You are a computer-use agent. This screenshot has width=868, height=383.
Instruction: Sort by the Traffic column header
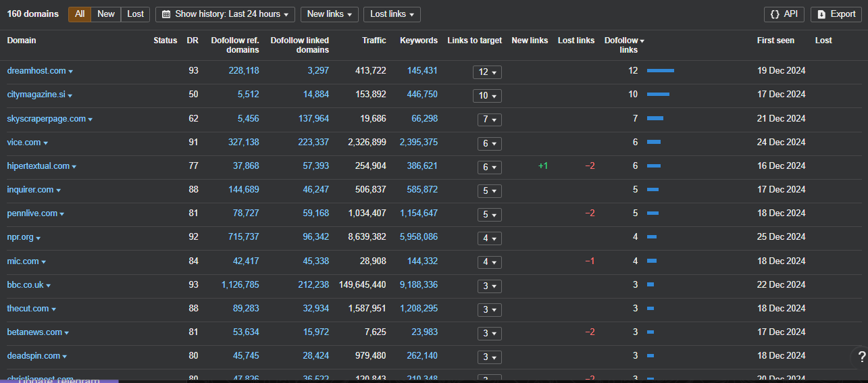[374, 41]
